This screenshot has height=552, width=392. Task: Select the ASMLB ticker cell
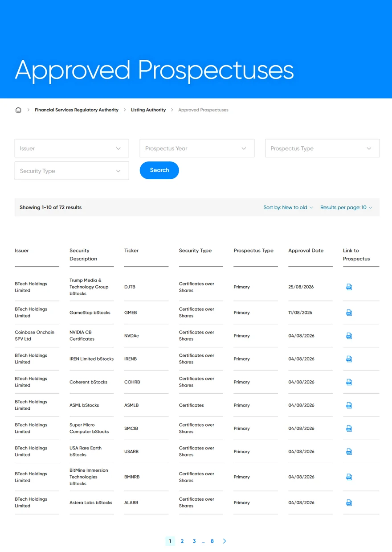pyautogui.click(x=131, y=405)
